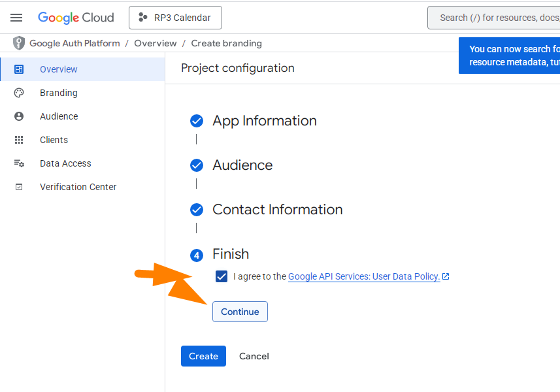Uncheck the User Data Policy agreement checkbox
This screenshot has height=392, width=560.
[x=222, y=276]
